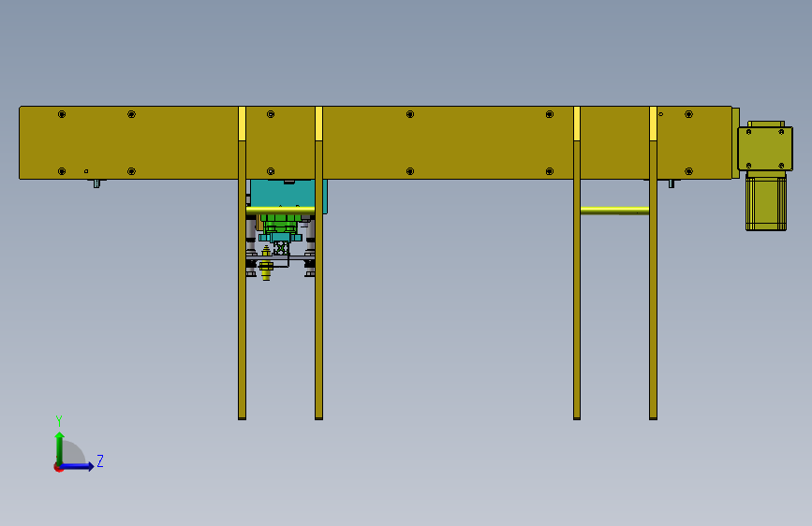Select the green Y axis arrow
Image resolution: width=812 pixels, height=526 pixels.
60,447
